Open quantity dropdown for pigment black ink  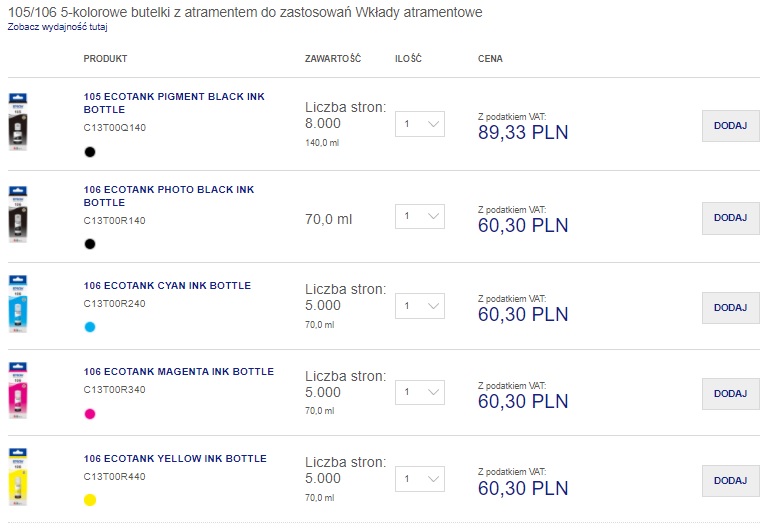point(420,124)
